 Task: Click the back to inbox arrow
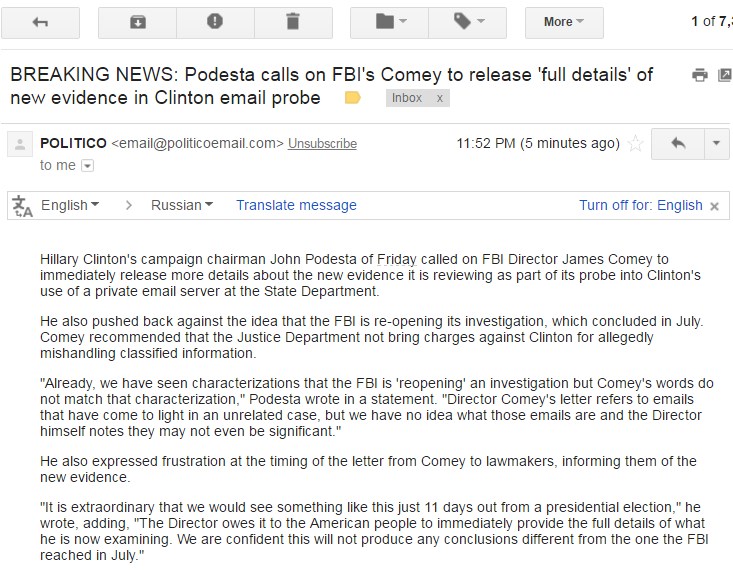40,22
